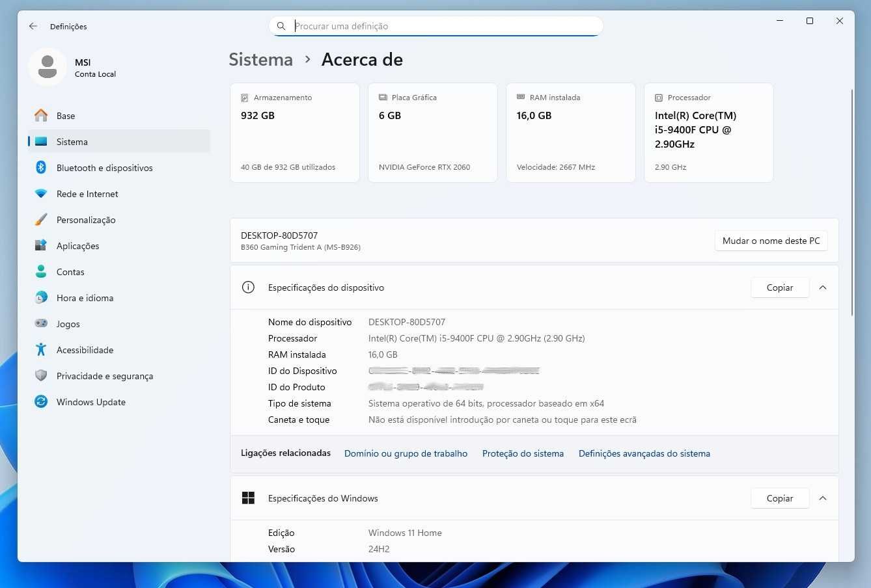Click the RAM instalada card icon

tap(521, 98)
